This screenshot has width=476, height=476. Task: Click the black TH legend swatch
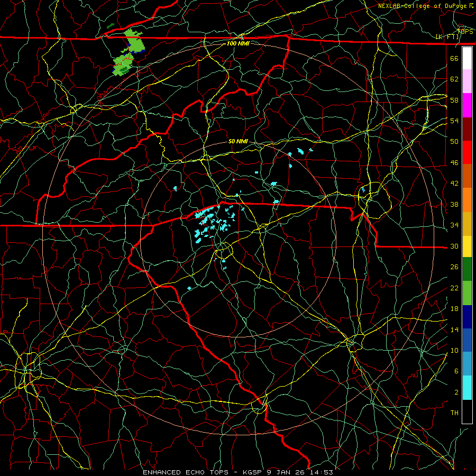click(x=467, y=411)
